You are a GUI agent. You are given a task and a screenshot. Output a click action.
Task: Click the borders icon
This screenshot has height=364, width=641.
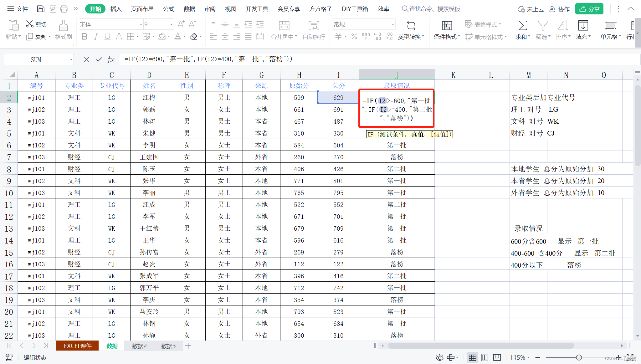[x=131, y=37]
